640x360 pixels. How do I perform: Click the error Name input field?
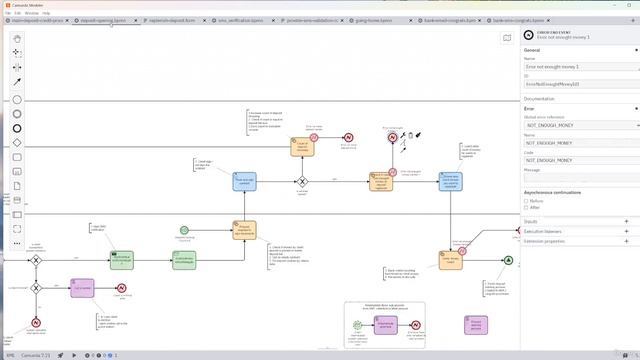click(582, 143)
